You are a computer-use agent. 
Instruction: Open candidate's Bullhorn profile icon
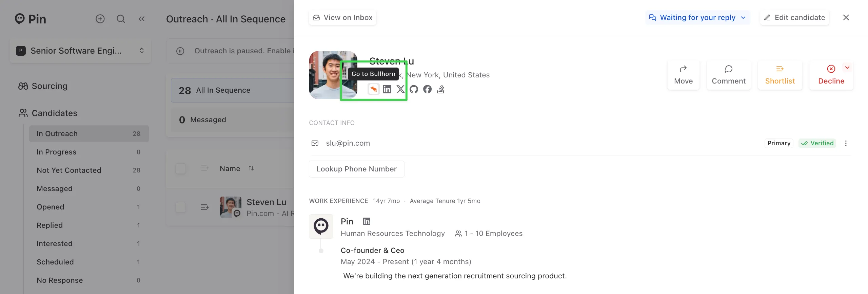point(373,89)
